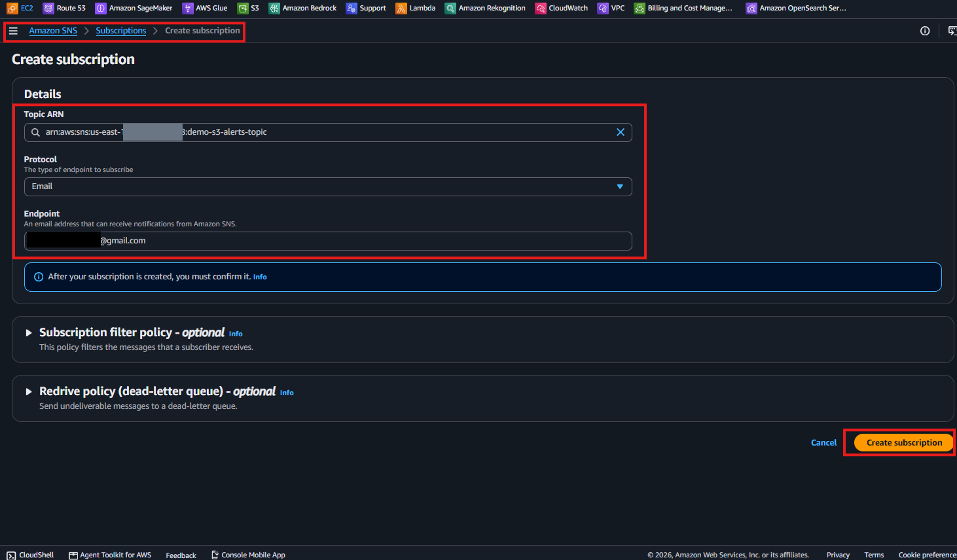The image size is (957, 560).
Task: Open the S3 service shortcut
Action: [x=248, y=8]
